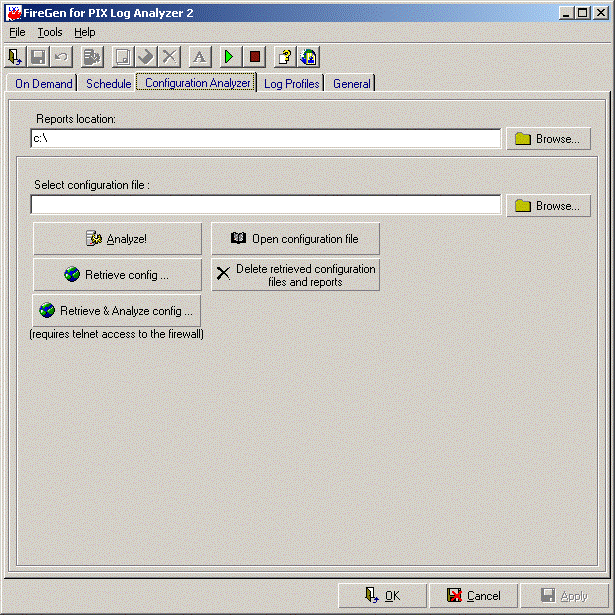This screenshot has width=615, height=615.
Task: Open the General tab
Action: pos(351,84)
